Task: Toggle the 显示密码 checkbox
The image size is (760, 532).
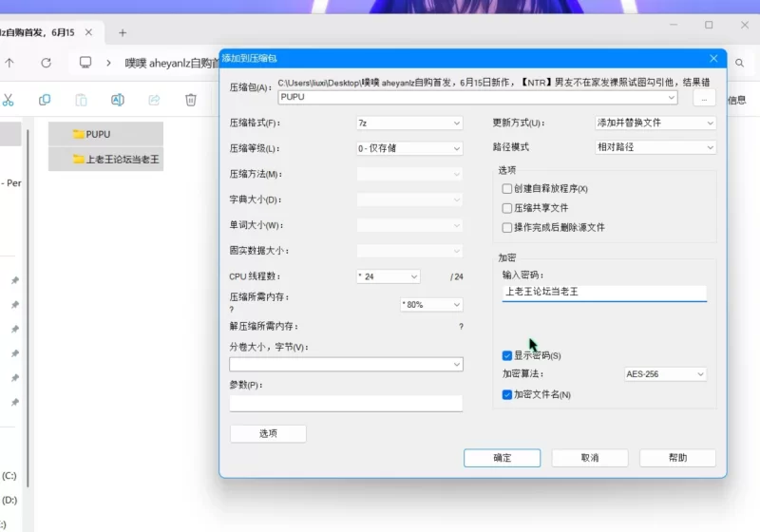Action: 507,355
